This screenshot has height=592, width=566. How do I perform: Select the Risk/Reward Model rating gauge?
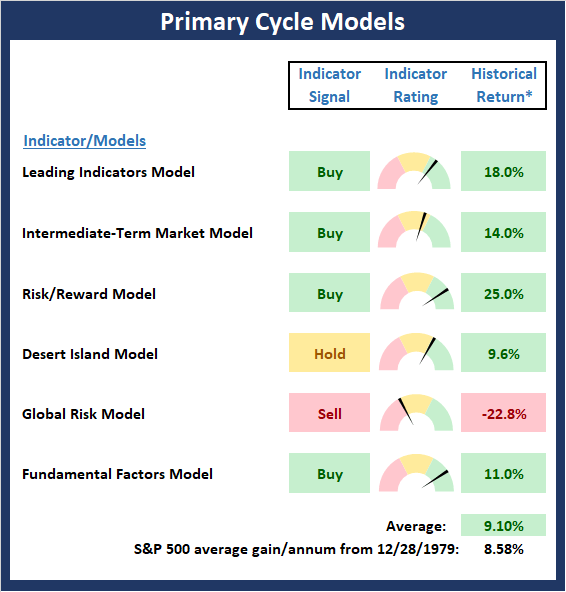point(417,291)
